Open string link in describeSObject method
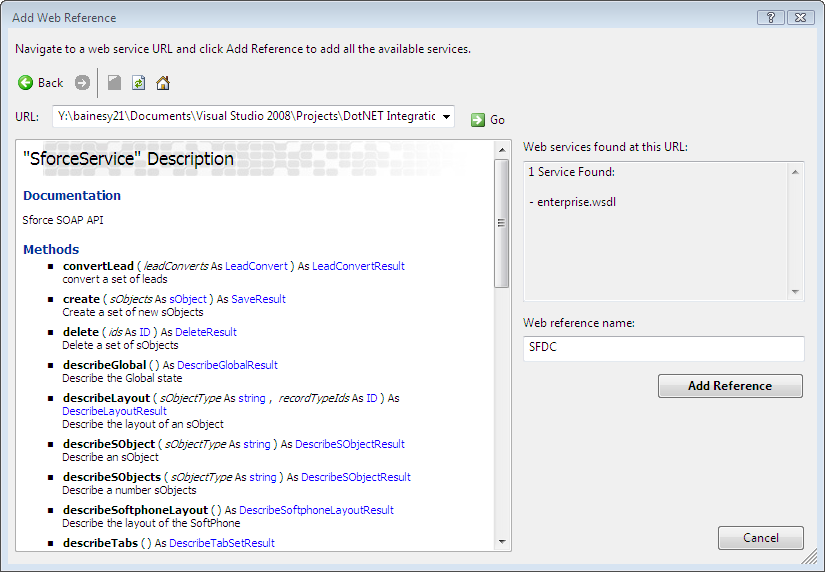 point(257,444)
